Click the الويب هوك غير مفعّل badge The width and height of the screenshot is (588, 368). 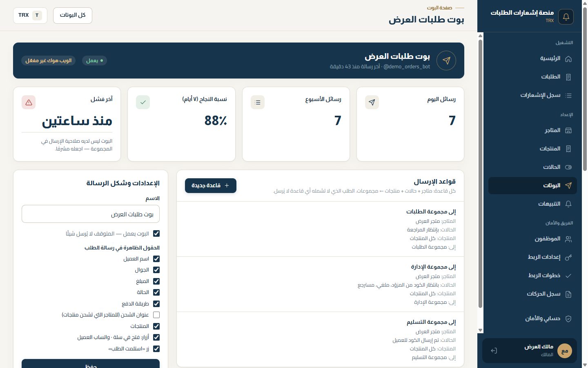(48, 61)
